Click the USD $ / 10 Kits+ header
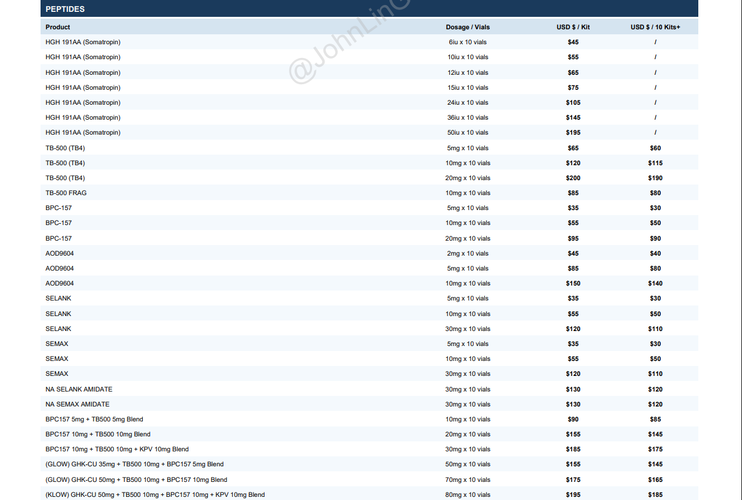The height and width of the screenshot is (500, 742). point(655,27)
